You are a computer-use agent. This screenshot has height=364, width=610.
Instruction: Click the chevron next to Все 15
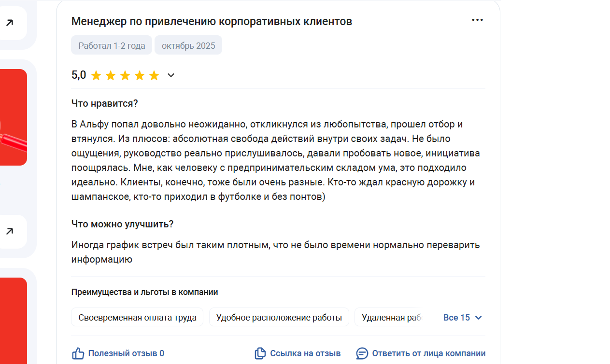coord(479,318)
